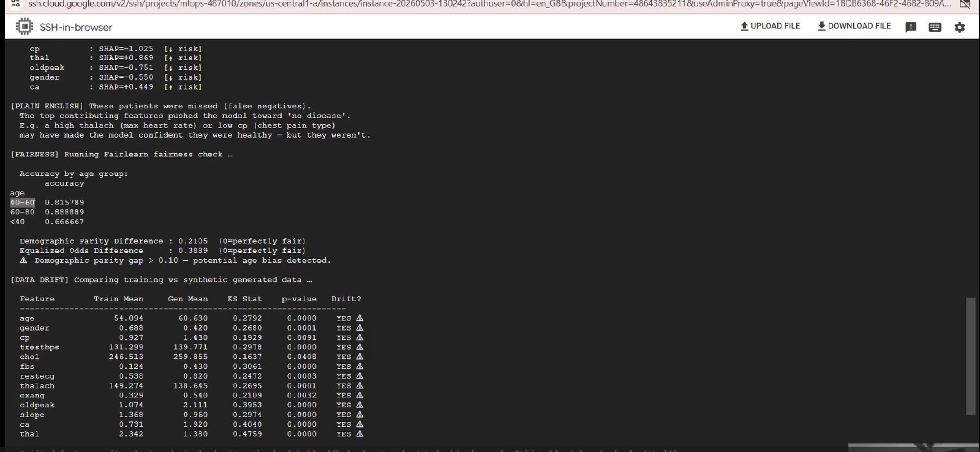Click the drift warning icon in exang row
Screen dimensions: 980x452
click(360, 396)
